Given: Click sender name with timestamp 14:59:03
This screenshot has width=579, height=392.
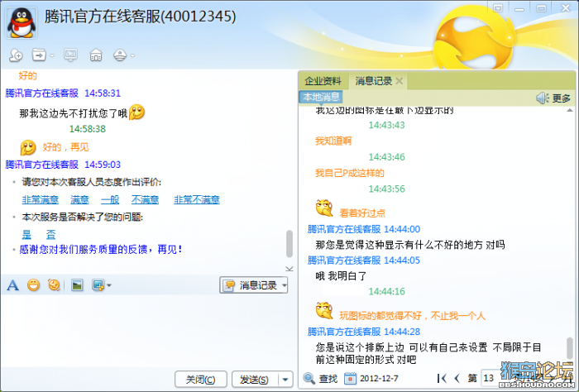Looking at the screenshot, I should 63,165.
